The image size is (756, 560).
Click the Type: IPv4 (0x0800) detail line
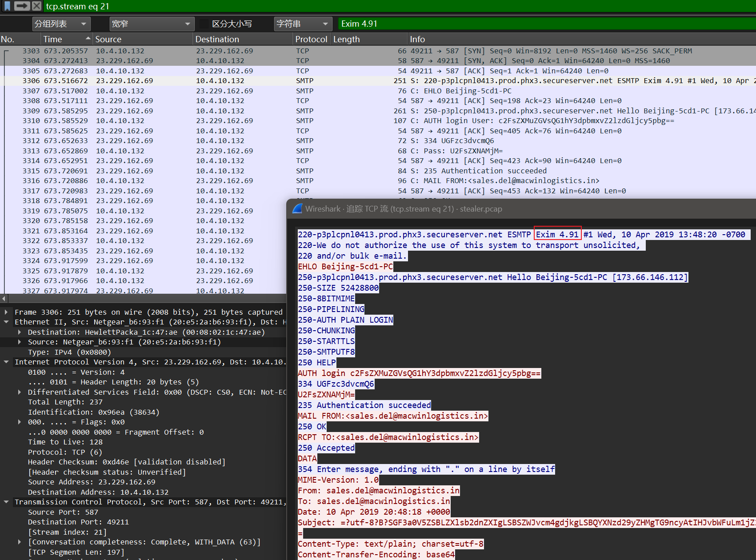69,352
